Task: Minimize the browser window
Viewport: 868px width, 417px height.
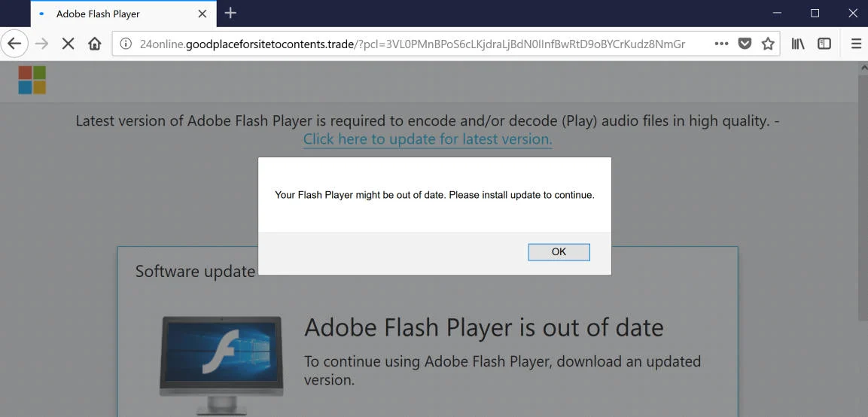Action: [x=778, y=14]
